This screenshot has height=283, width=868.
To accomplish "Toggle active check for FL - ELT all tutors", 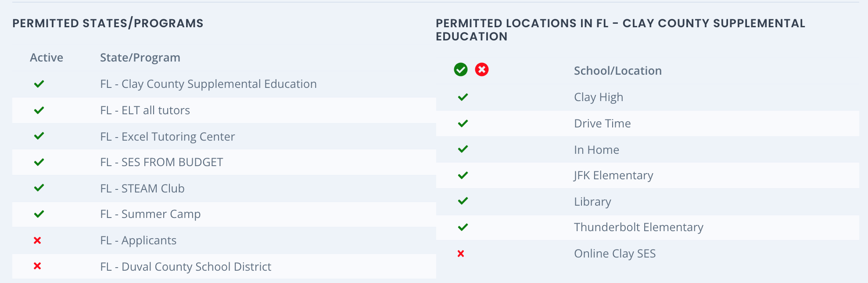I will point(39,110).
